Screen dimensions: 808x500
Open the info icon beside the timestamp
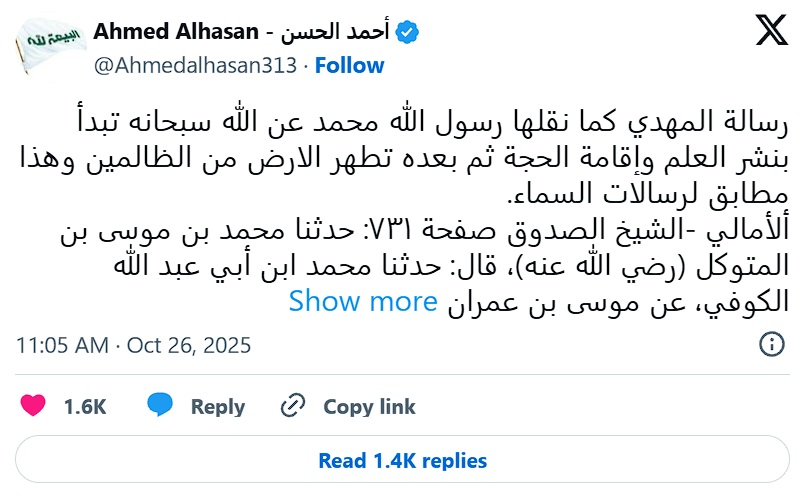pyautogui.click(x=771, y=346)
